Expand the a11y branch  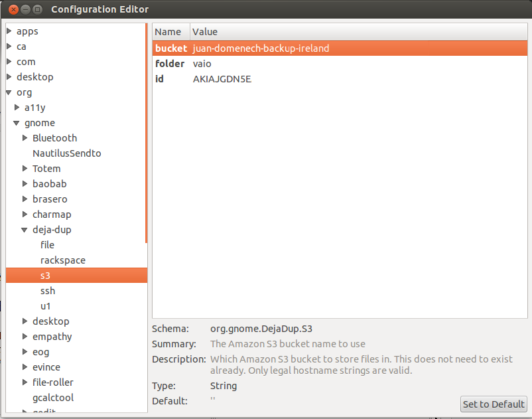point(17,108)
